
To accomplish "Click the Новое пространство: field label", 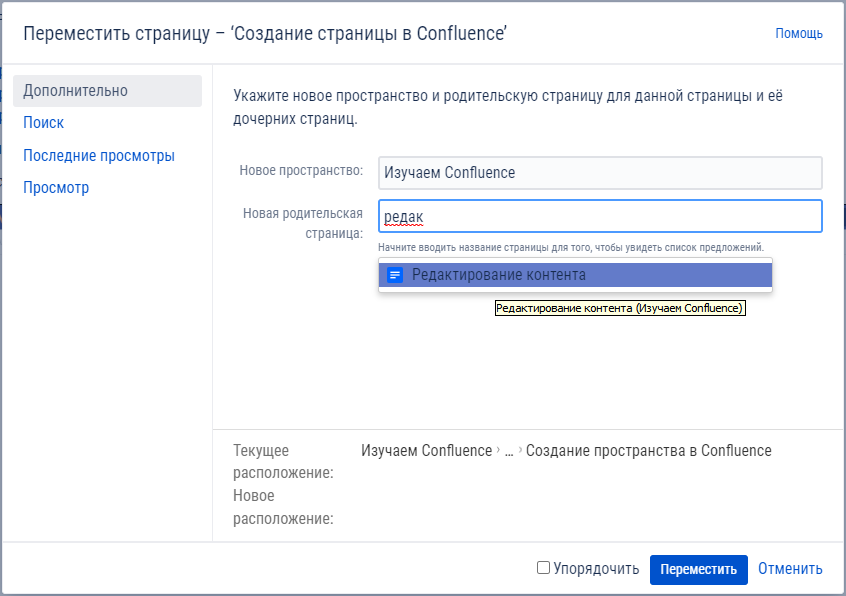I will [301, 171].
